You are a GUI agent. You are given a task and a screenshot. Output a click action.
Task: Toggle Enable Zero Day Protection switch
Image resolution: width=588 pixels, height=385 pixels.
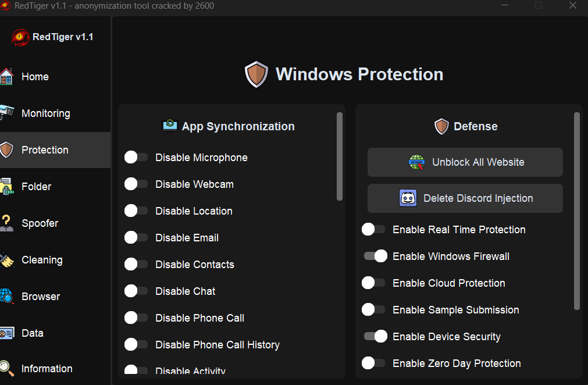373,363
